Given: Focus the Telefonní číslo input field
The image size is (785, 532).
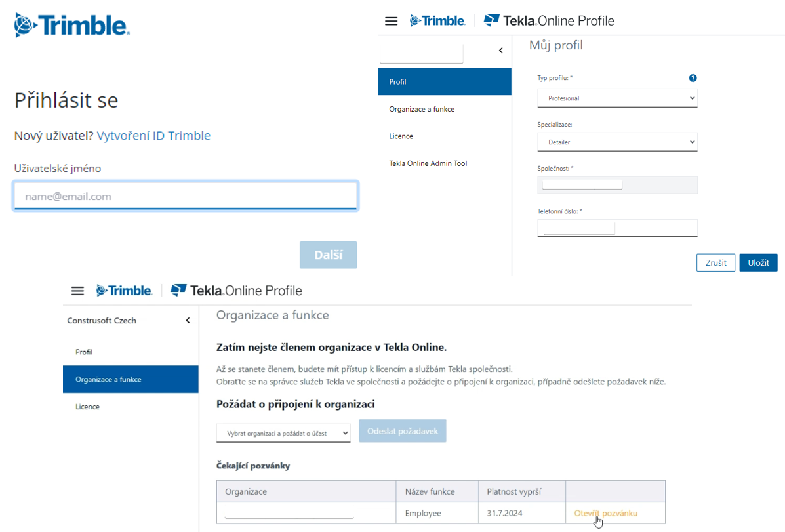Looking at the screenshot, I should 617,228.
